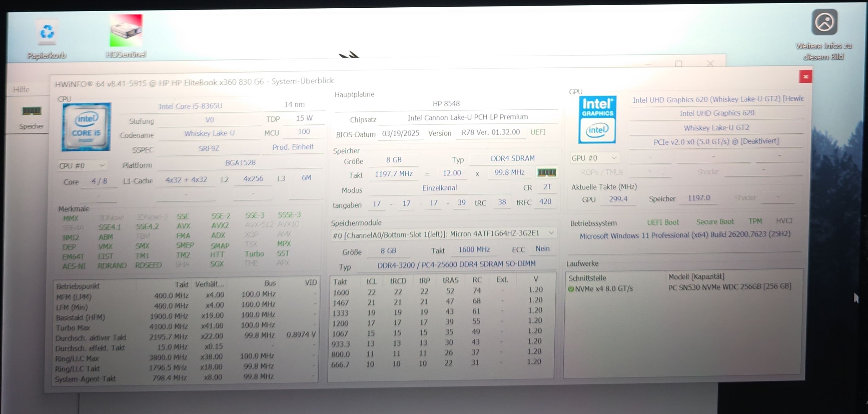Image resolution: width=868 pixels, height=414 pixels.
Task: Click the GPU clock value 299.4
Action: (x=618, y=199)
